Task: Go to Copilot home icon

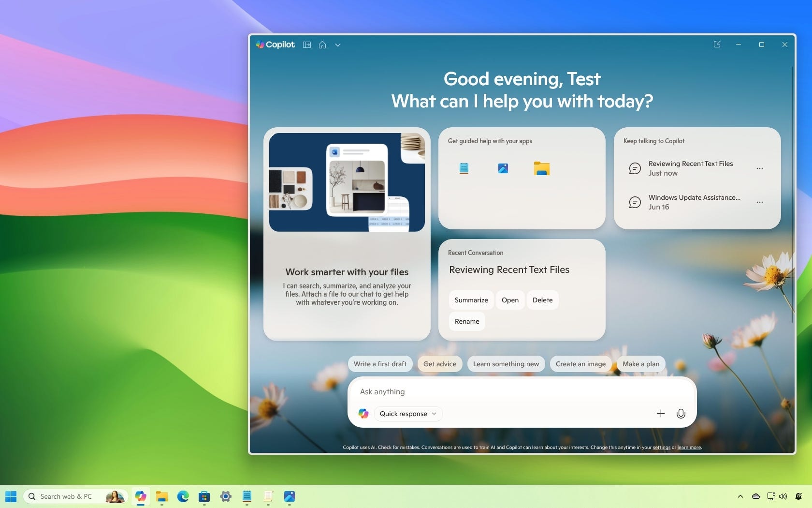Action: (322, 45)
